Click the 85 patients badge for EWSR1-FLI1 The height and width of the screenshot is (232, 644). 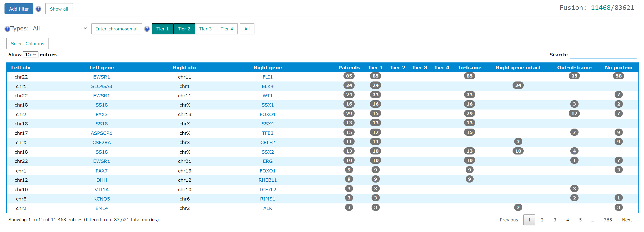coord(349,76)
